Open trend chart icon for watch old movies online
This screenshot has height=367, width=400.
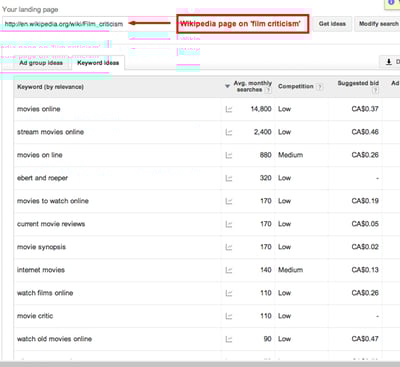tap(229, 339)
